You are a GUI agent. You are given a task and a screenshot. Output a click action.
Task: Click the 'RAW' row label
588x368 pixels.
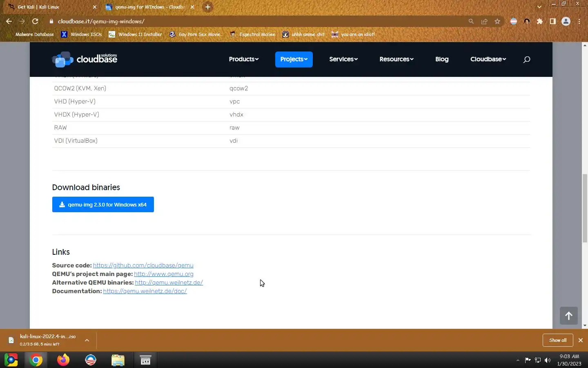click(60, 128)
